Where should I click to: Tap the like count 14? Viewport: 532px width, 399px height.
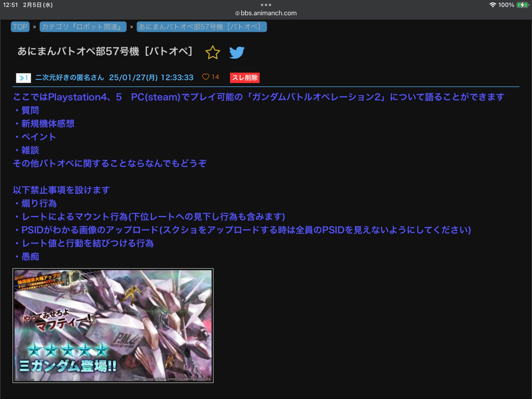pyautogui.click(x=215, y=77)
